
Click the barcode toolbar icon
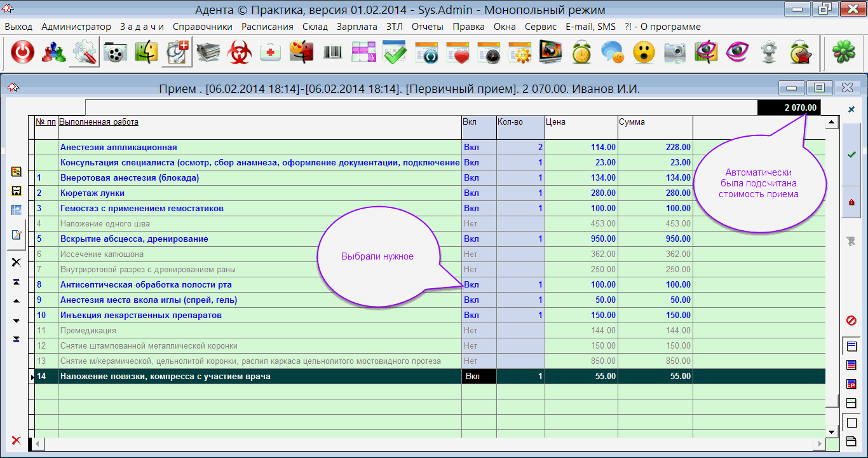(333, 53)
